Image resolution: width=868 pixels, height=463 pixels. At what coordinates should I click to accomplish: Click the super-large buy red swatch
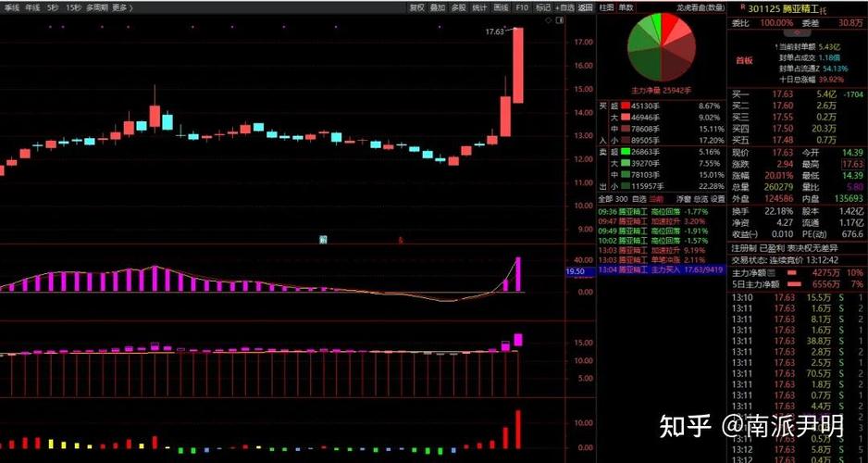coord(625,106)
